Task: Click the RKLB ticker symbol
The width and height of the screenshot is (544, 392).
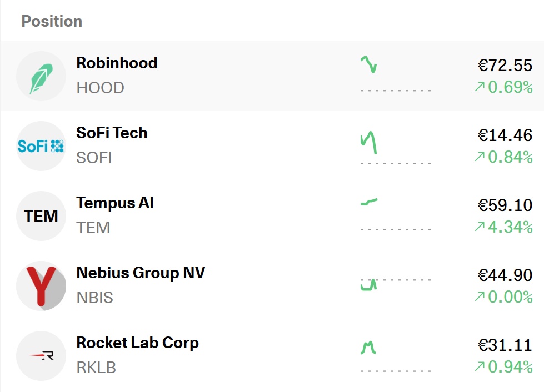Action: tap(96, 368)
